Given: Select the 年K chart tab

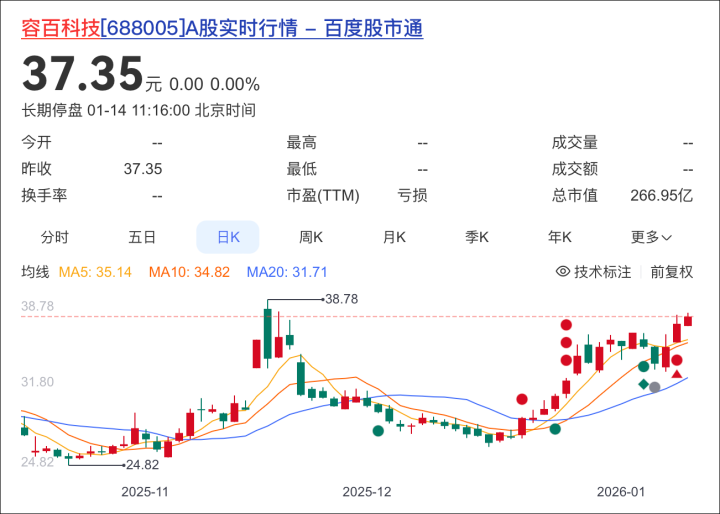Looking at the screenshot, I should pos(559,237).
